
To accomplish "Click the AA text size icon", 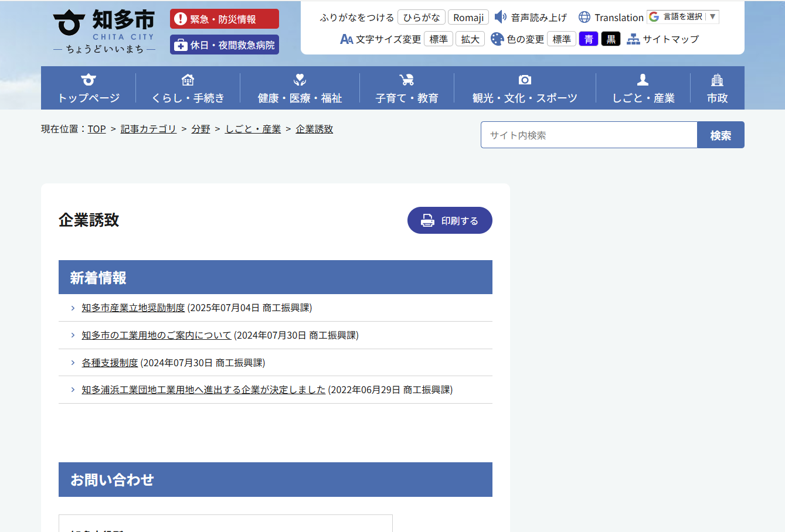I will point(346,39).
